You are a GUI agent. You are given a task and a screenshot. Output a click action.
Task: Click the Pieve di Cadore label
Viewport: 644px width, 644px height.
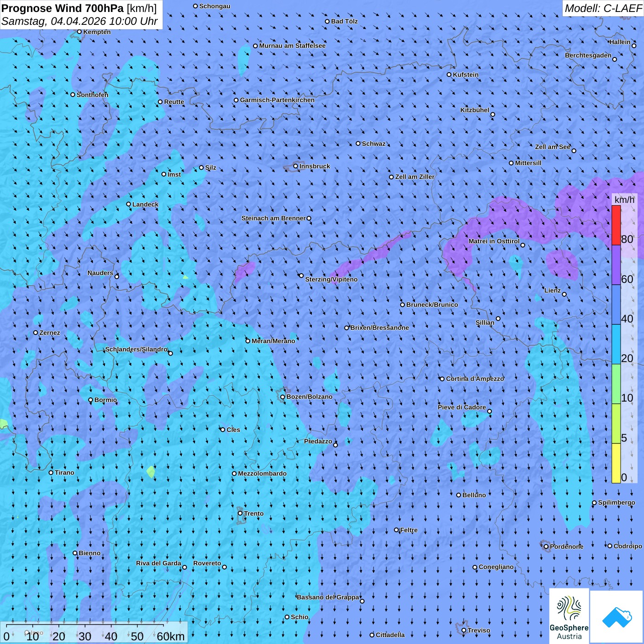click(461, 407)
